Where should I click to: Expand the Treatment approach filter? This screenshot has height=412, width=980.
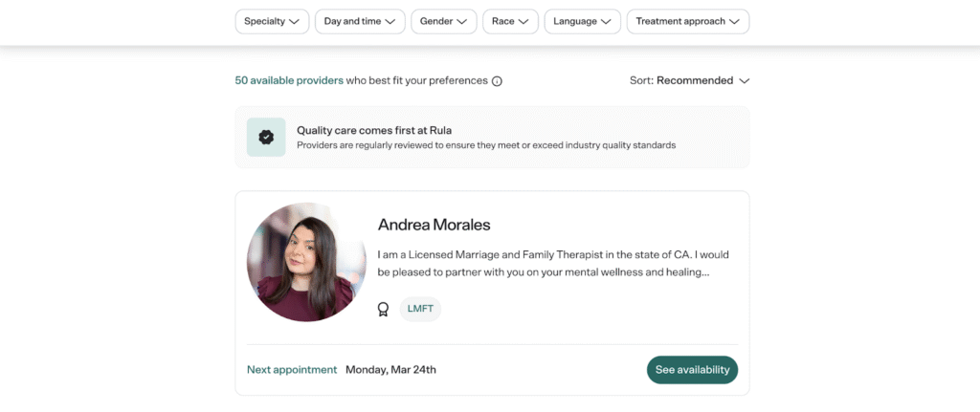click(x=687, y=22)
